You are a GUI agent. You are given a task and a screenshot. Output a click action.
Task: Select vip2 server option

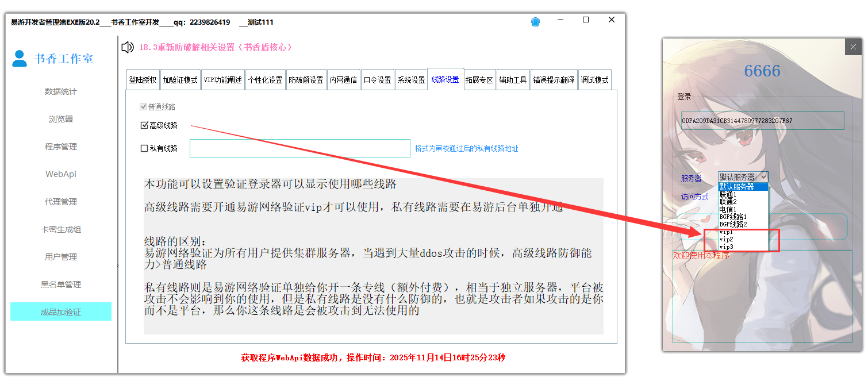(726, 239)
